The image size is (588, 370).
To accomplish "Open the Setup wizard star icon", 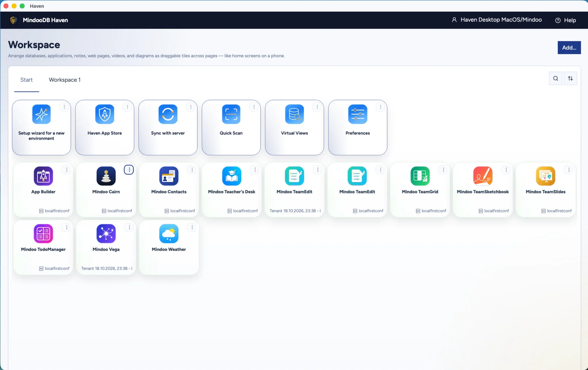I will point(41,114).
